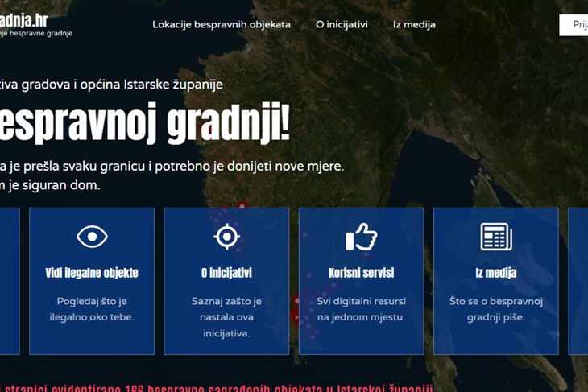Open the Korisni servisi card title

tap(361, 273)
